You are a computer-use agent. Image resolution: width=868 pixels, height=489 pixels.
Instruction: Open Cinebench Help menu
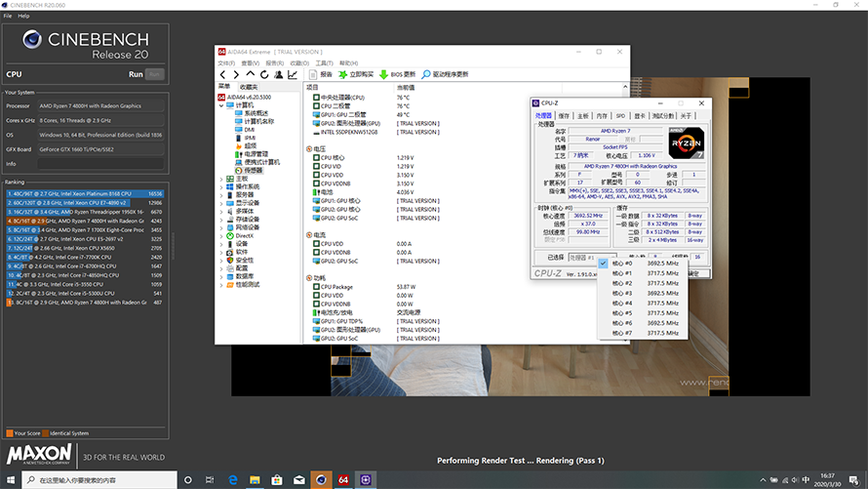tap(23, 16)
